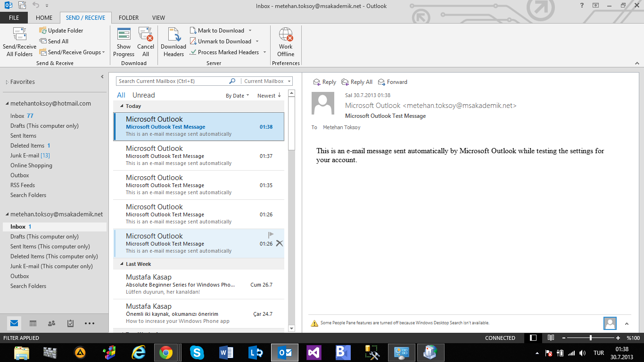Open the Current Mailbox search scope dropdown
The width and height of the screenshot is (644, 362).
pyautogui.click(x=266, y=81)
